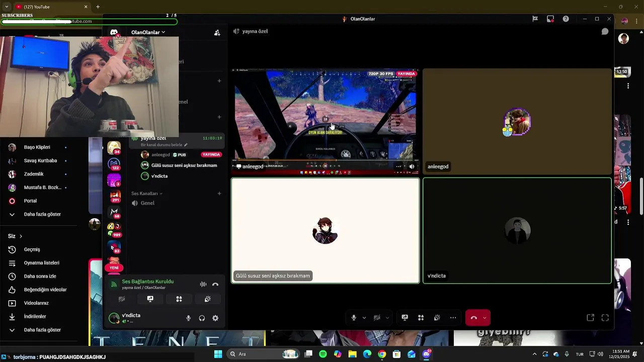644x362 pixels.
Task: Collapse the Ses Kanalları category
Action: point(147,194)
